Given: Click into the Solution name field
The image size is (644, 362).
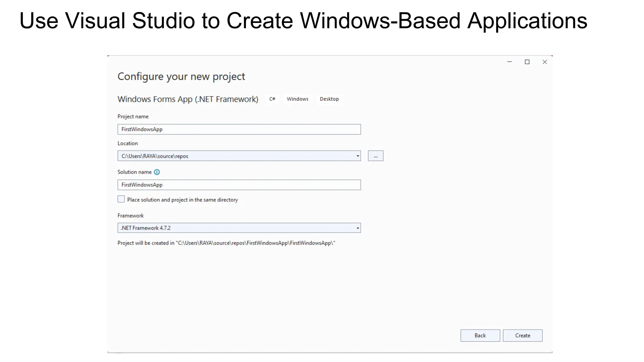Looking at the screenshot, I should (x=239, y=185).
